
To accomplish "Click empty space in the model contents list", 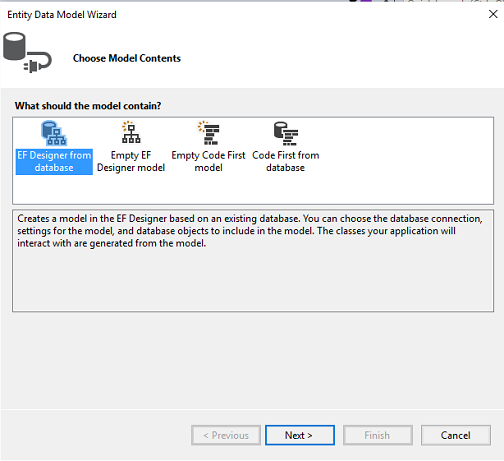I will click(400, 160).
